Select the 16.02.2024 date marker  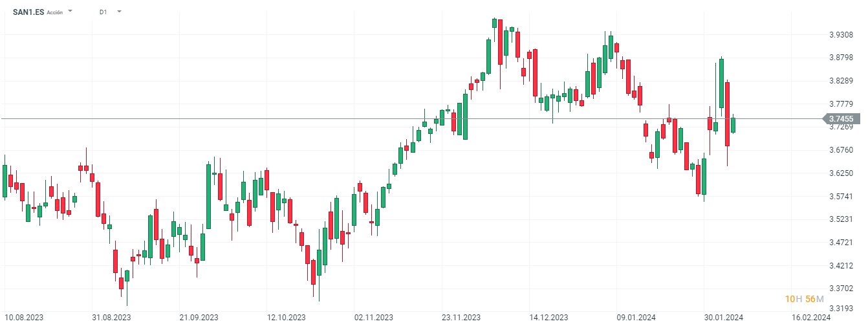(x=811, y=318)
